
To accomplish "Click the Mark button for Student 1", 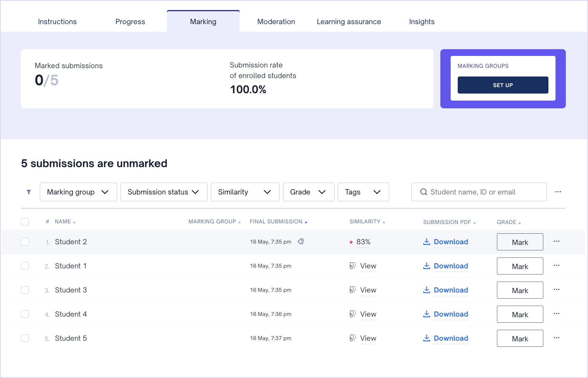I will pos(520,266).
